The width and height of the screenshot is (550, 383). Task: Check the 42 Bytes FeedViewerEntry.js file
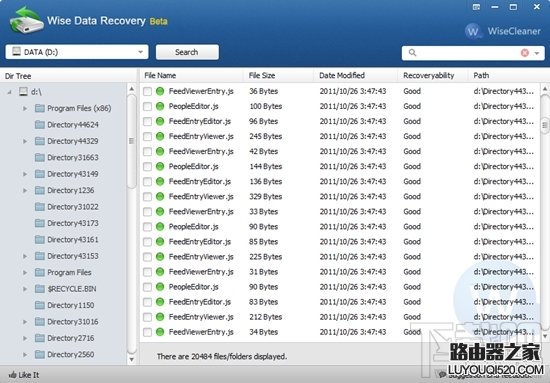click(x=147, y=152)
